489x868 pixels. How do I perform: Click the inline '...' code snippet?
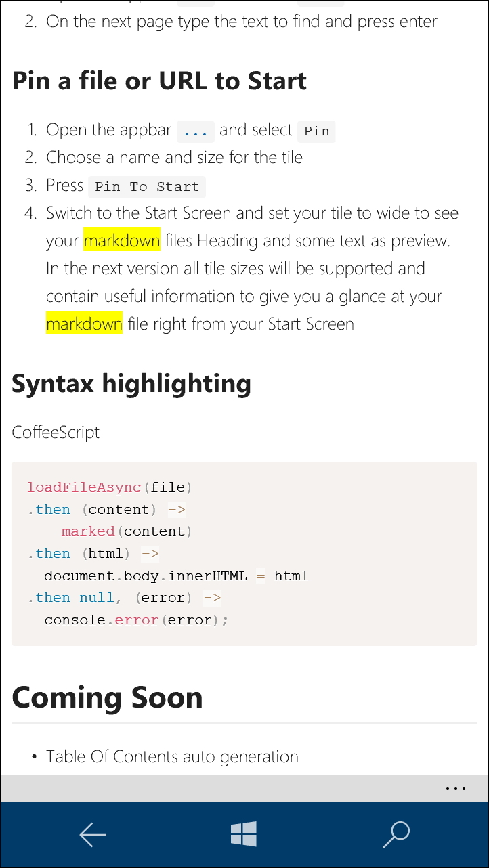click(x=196, y=131)
